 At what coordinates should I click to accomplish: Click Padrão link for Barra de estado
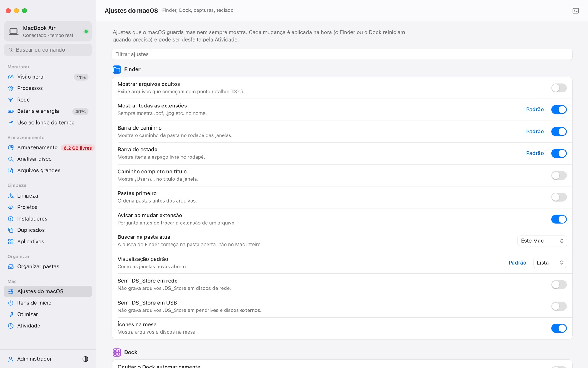[x=535, y=153]
